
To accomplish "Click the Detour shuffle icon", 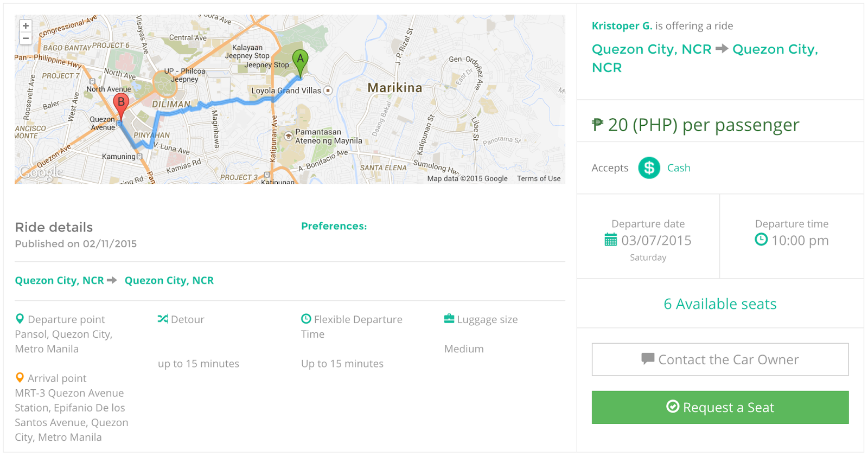I will click(163, 319).
